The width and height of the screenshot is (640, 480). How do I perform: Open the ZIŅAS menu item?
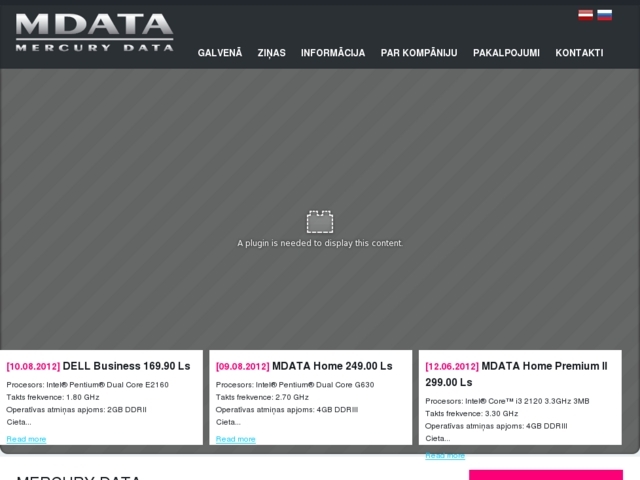271,53
